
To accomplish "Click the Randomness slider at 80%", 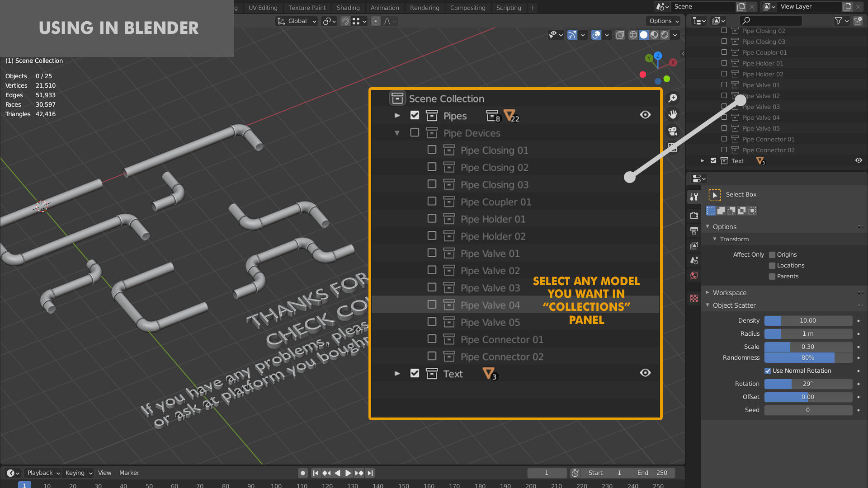I will [x=808, y=358].
